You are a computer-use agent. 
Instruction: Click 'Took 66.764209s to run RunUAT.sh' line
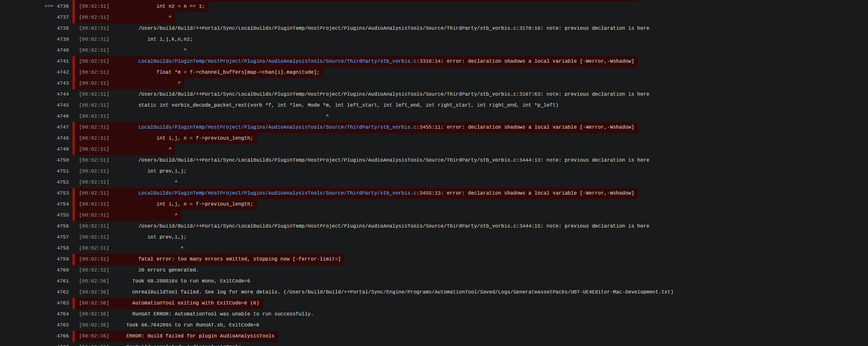(x=193, y=325)
